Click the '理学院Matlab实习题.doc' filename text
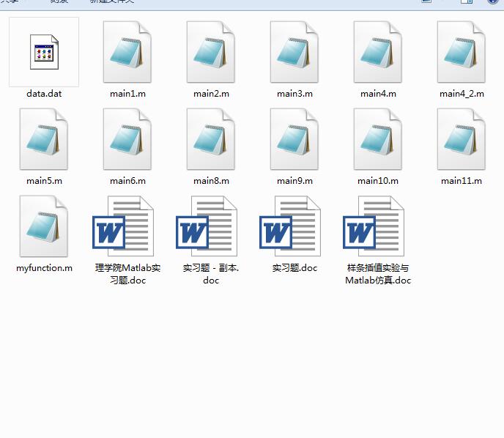504x438 pixels. (x=127, y=274)
